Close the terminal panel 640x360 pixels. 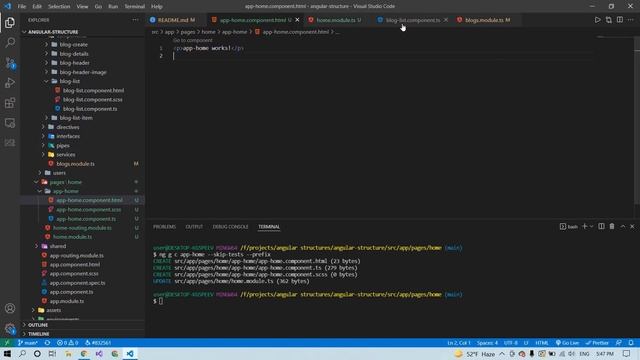(632, 226)
